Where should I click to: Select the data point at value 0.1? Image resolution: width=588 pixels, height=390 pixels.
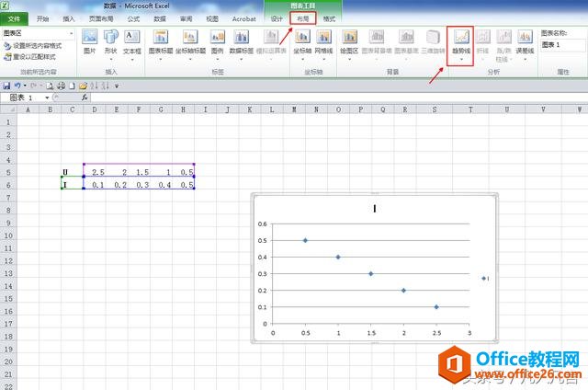436,307
